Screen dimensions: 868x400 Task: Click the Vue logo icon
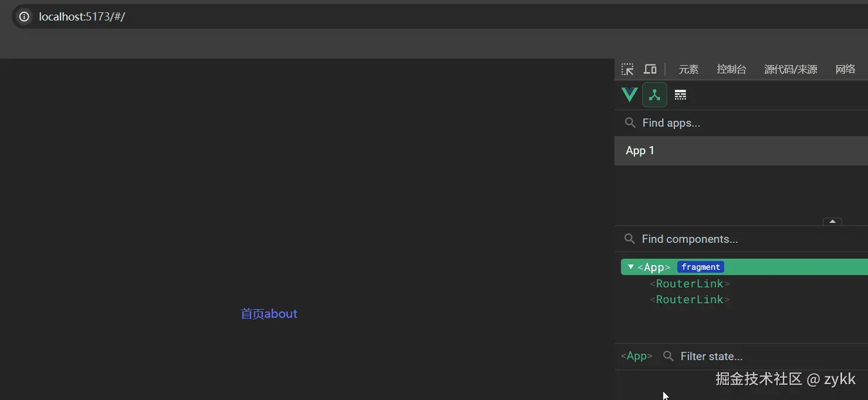629,94
